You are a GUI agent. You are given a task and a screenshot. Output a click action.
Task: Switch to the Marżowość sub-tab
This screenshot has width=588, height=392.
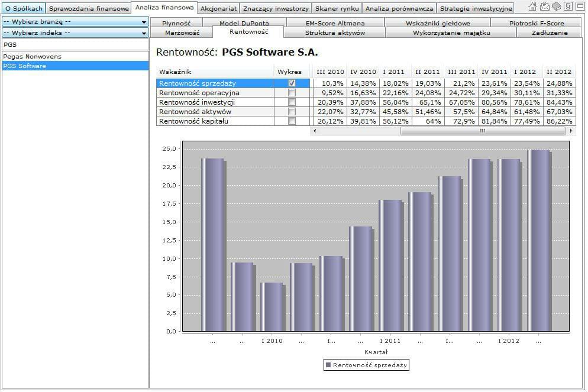182,33
